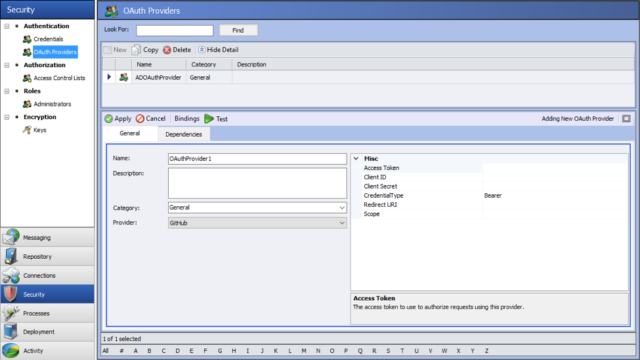Collapse the Encryption tree group

coord(7,117)
